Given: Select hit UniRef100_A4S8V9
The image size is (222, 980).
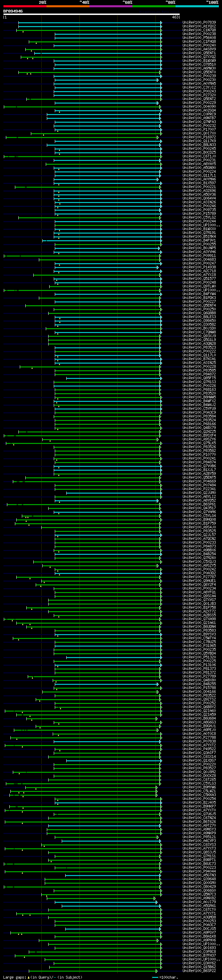Looking at the screenshot, I should 199,49.
